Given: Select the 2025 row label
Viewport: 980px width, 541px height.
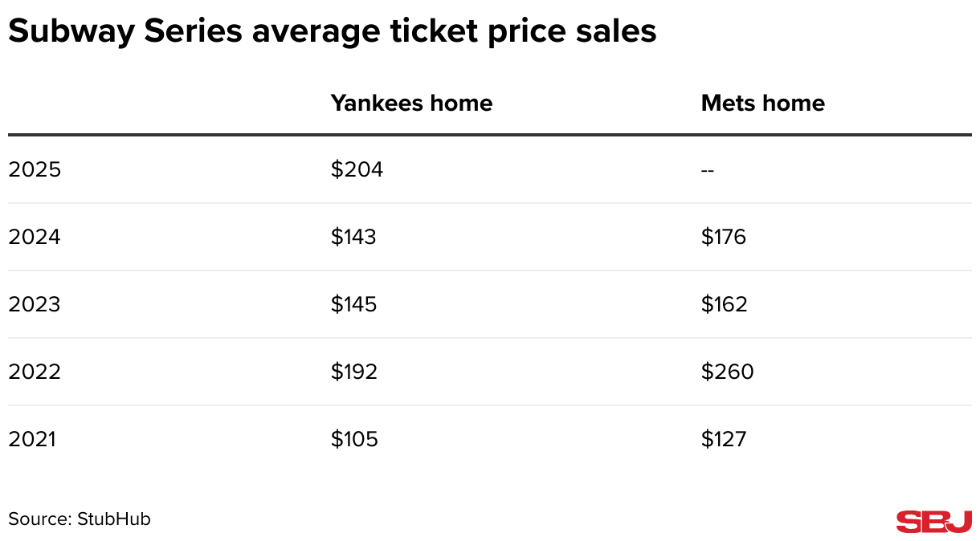Looking at the screenshot, I should 35,170.
